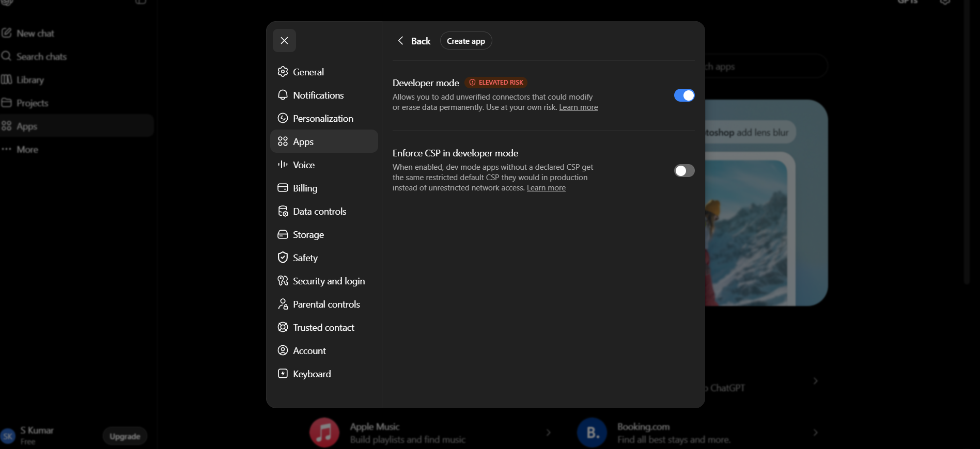Open the Voice settings tab
Screen dimensions: 980x449
[x=324, y=165]
